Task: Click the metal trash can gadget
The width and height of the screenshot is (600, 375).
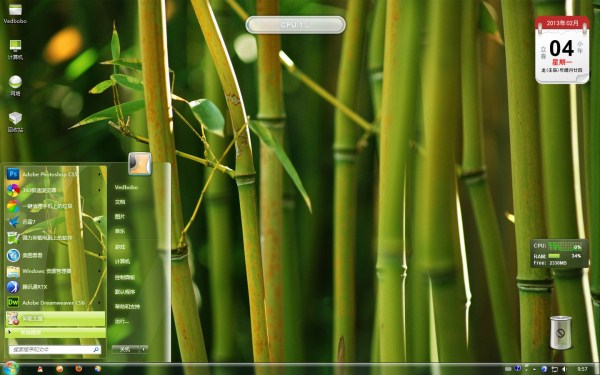Action: 561,332
